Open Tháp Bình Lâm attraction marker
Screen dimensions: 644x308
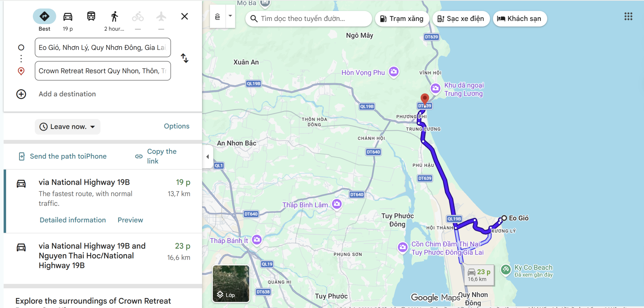click(x=337, y=204)
